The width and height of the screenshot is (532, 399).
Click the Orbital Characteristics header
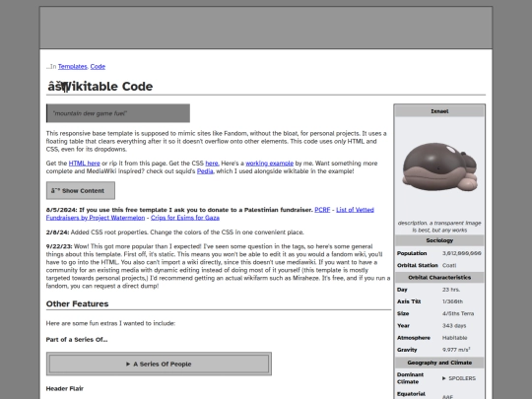[x=439, y=278]
